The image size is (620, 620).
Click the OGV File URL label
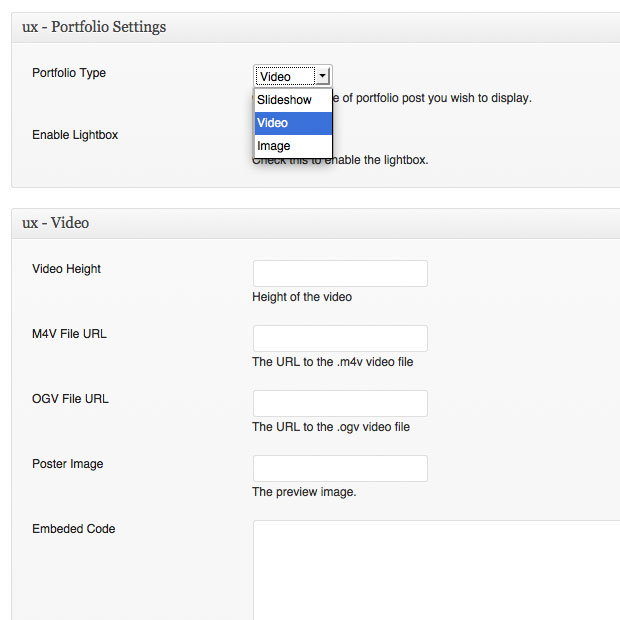(x=70, y=399)
